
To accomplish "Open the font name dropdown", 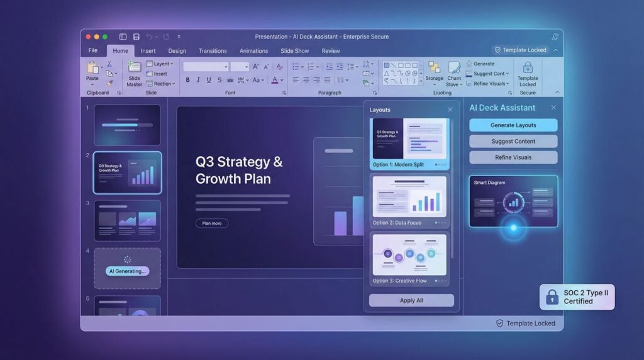I will [206, 67].
